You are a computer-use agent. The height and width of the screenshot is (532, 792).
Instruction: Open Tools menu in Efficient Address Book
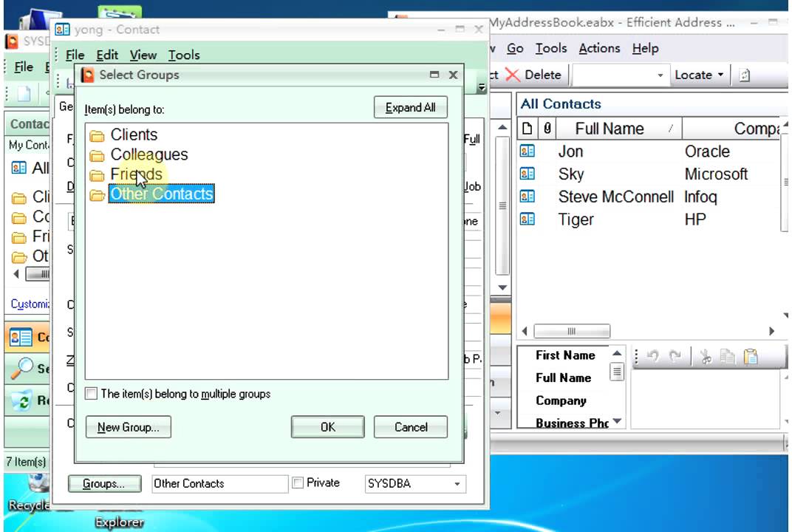[550, 49]
